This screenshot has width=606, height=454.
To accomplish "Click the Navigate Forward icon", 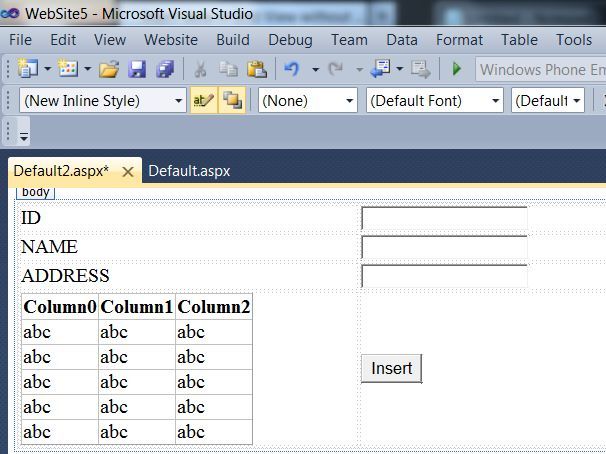I will [x=420, y=70].
